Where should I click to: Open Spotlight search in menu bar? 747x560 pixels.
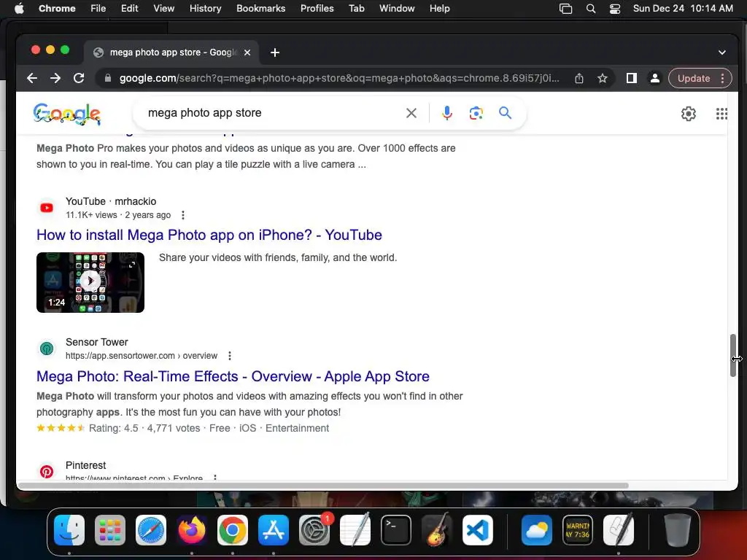click(591, 8)
